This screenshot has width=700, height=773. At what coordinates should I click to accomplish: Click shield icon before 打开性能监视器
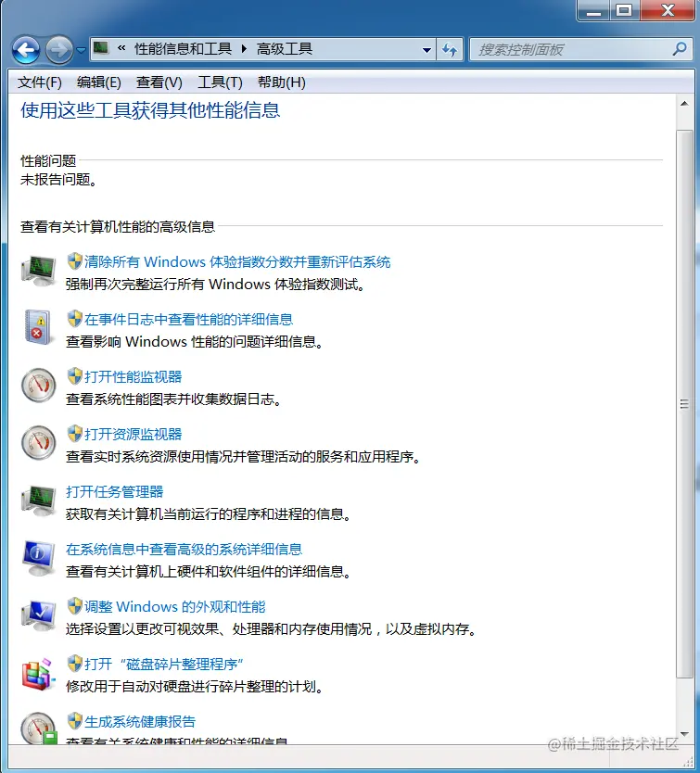click(x=74, y=376)
